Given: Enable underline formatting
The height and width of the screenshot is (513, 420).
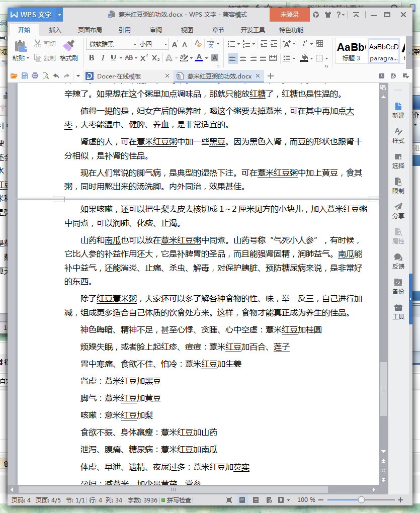Looking at the screenshot, I should 113,58.
